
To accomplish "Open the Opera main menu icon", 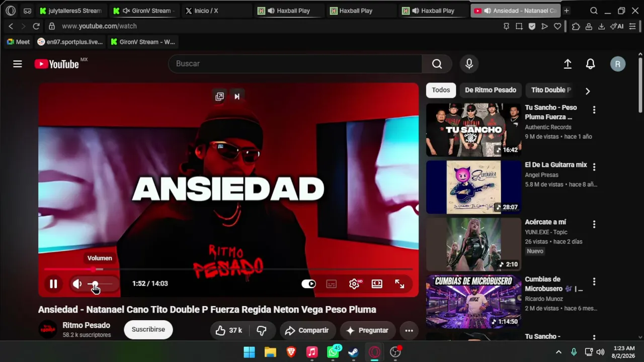I will pyautogui.click(x=11, y=11).
